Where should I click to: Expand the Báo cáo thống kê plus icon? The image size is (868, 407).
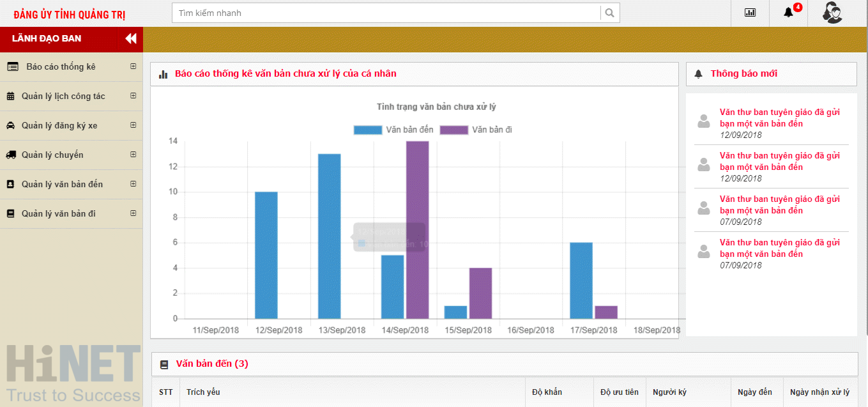point(133,66)
